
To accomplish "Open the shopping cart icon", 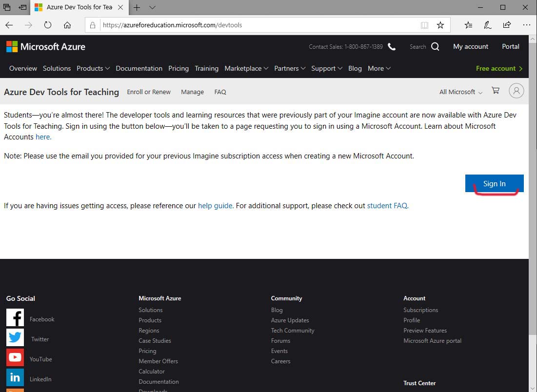I will pos(495,91).
